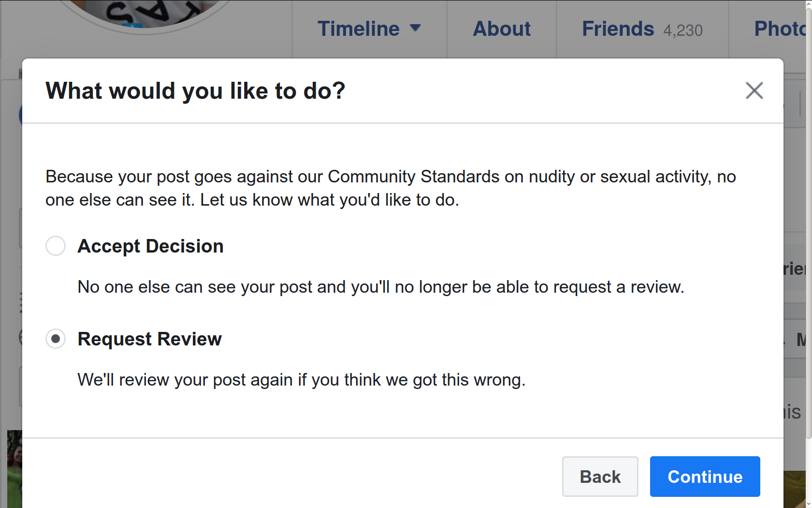Click the Request Review label text
The height and width of the screenshot is (508, 812).
(150, 339)
